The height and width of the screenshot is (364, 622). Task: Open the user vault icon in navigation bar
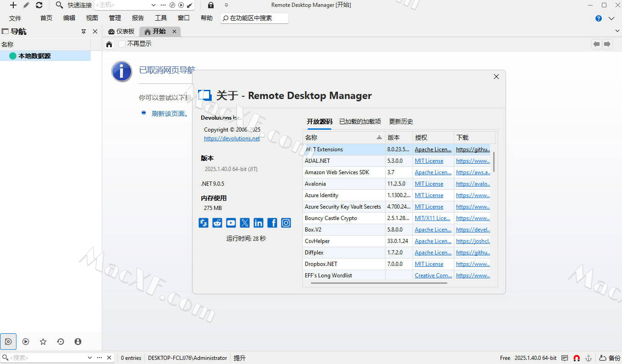78,342
